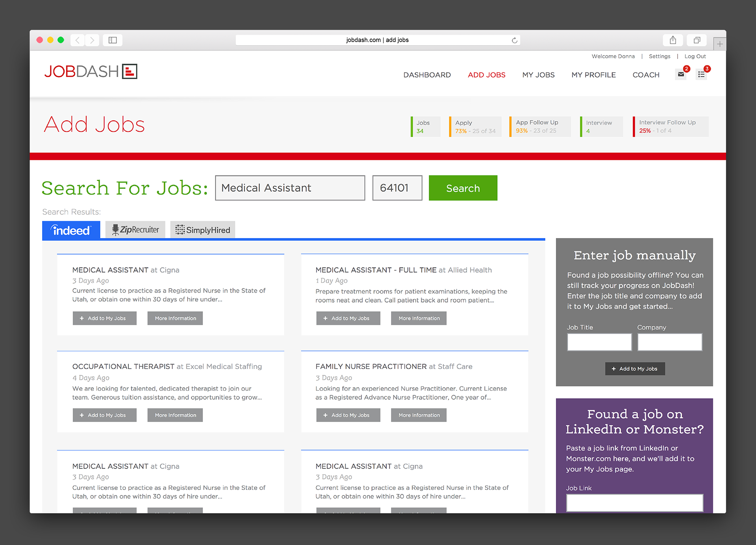756x545 pixels.
Task: More Information for first Cigna Medical Assistant
Action: [175, 318]
